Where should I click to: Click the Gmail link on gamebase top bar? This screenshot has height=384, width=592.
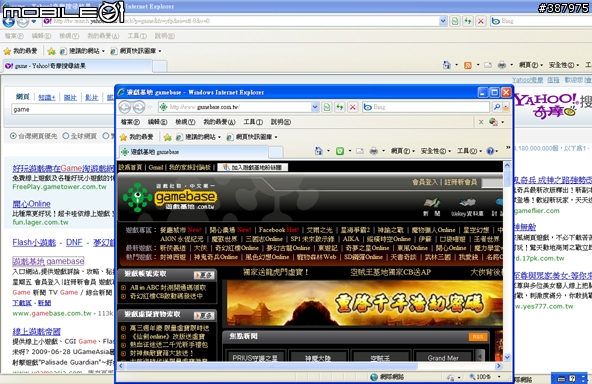click(156, 167)
